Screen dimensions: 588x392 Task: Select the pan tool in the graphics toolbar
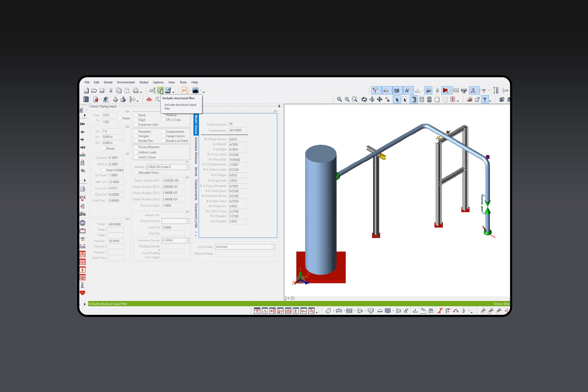(379, 100)
